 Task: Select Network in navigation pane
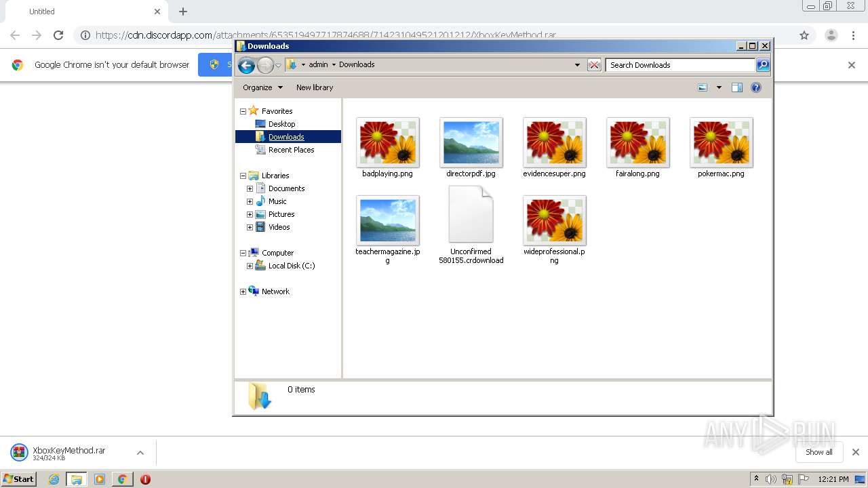275,291
